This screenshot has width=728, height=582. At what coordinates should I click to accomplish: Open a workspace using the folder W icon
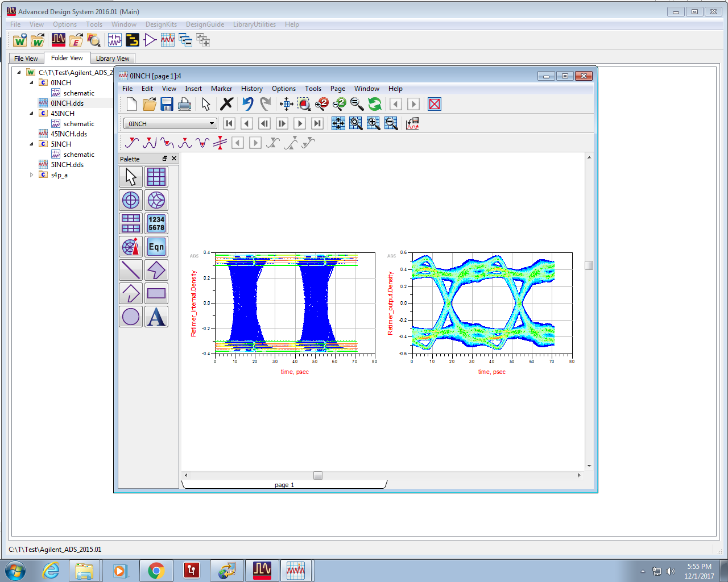(x=38, y=40)
